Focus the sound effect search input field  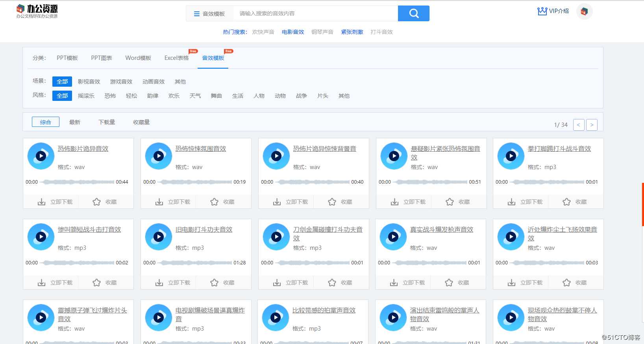pos(316,13)
